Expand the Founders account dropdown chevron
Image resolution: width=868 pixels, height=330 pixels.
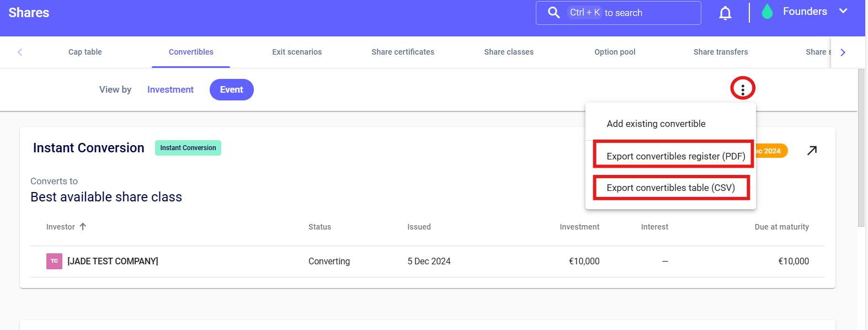click(843, 12)
